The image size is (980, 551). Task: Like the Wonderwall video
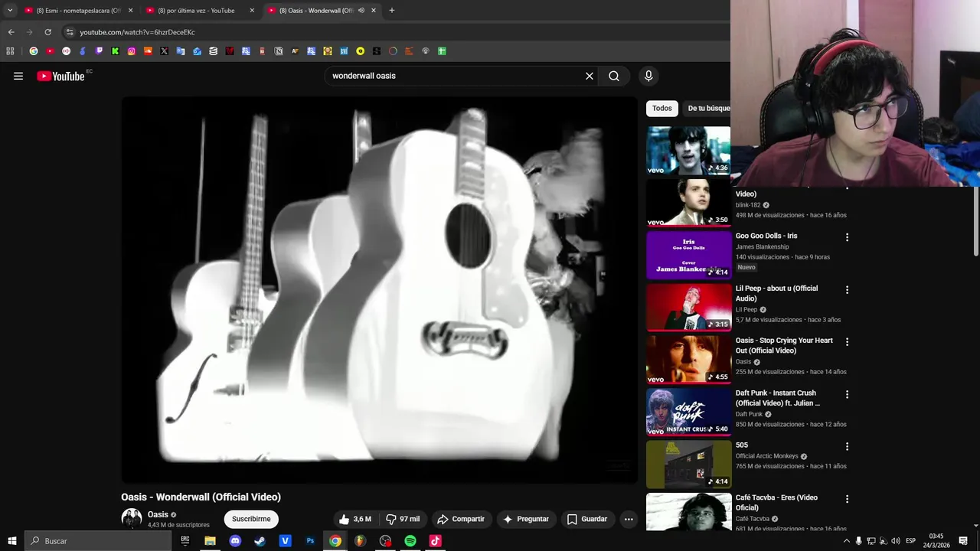pyautogui.click(x=355, y=519)
